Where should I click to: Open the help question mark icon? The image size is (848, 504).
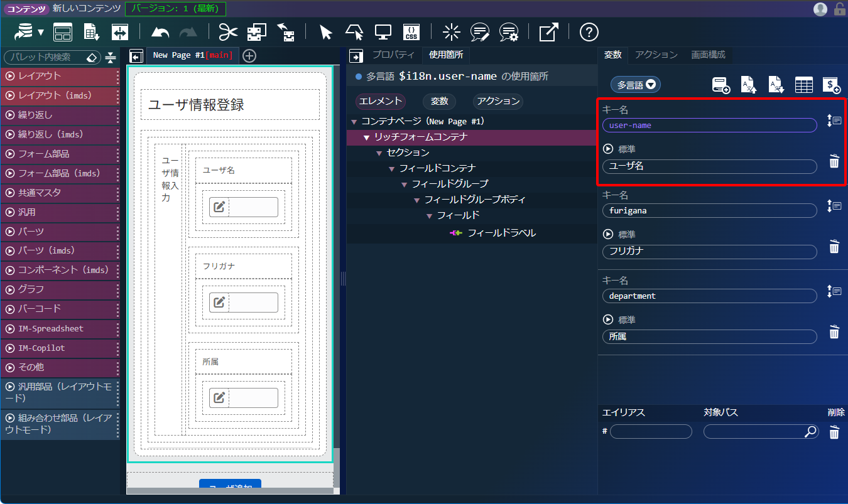click(589, 33)
